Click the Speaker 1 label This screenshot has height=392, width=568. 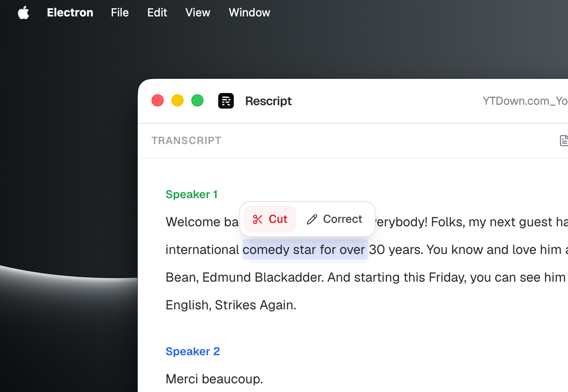point(191,194)
